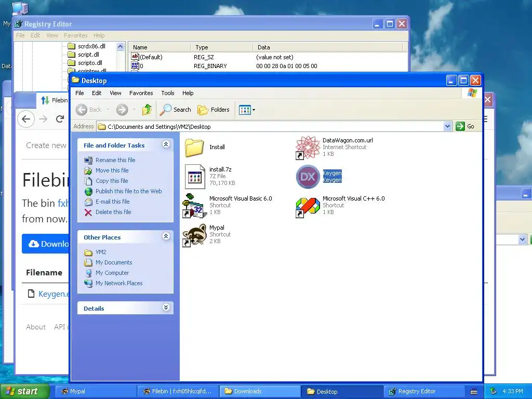Click E-mail this file
This screenshot has height=399, width=532.
point(113,202)
